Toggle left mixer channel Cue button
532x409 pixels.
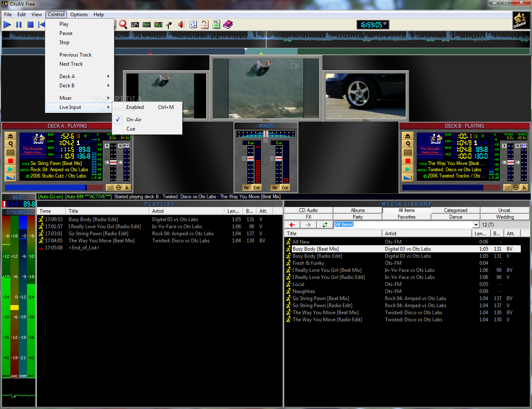257,187
